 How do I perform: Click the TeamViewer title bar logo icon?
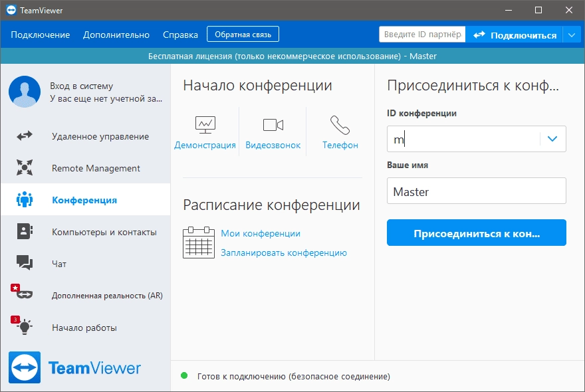[11, 10]
